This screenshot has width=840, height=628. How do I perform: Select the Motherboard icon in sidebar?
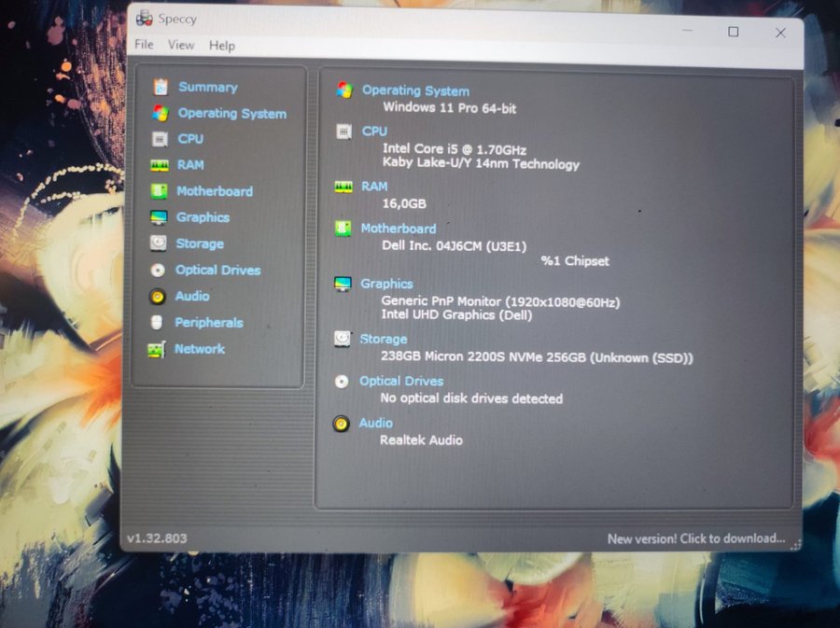click(x=160, y=191)
